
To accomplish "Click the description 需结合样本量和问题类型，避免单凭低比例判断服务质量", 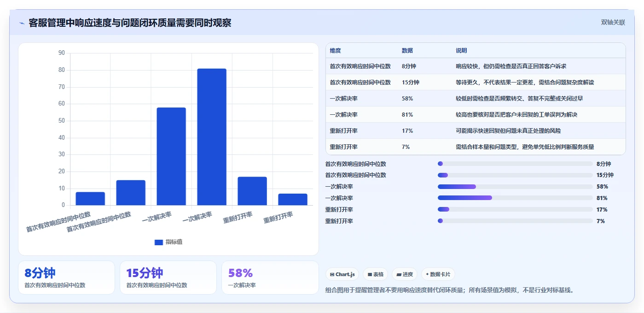I will (x=525, y=147).
